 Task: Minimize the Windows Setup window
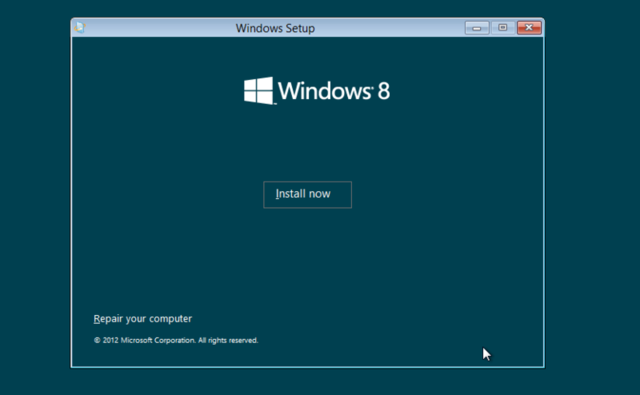click(x=477, y=28)
